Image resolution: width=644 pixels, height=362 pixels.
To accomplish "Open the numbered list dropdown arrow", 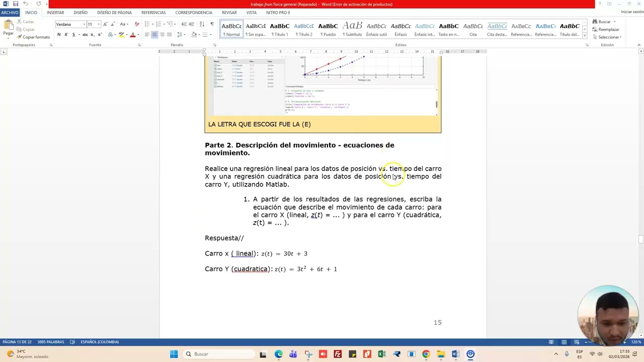I will pos(164,24).
